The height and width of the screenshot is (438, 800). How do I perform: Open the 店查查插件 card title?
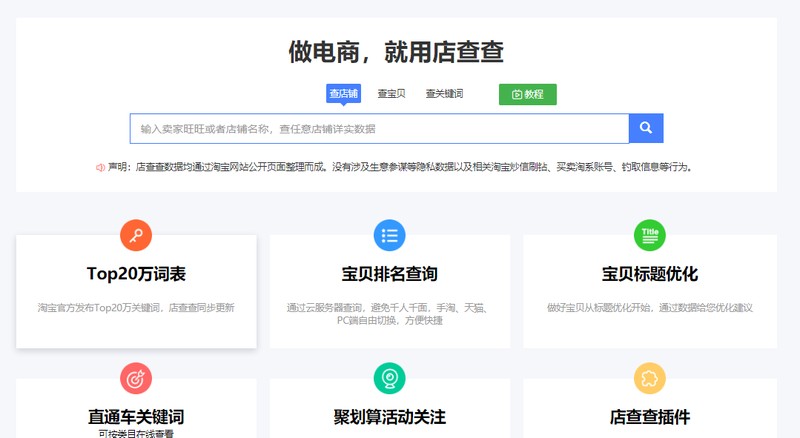649,417
